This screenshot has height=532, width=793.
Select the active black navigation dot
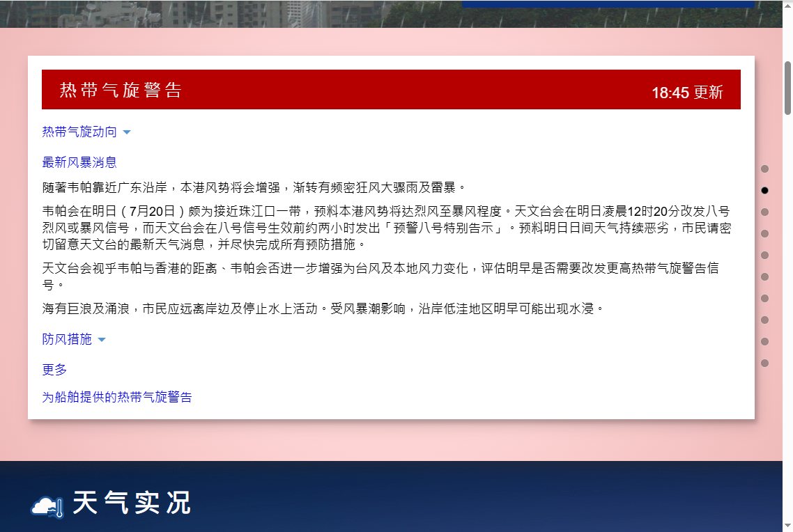click(x=764, y=190)
